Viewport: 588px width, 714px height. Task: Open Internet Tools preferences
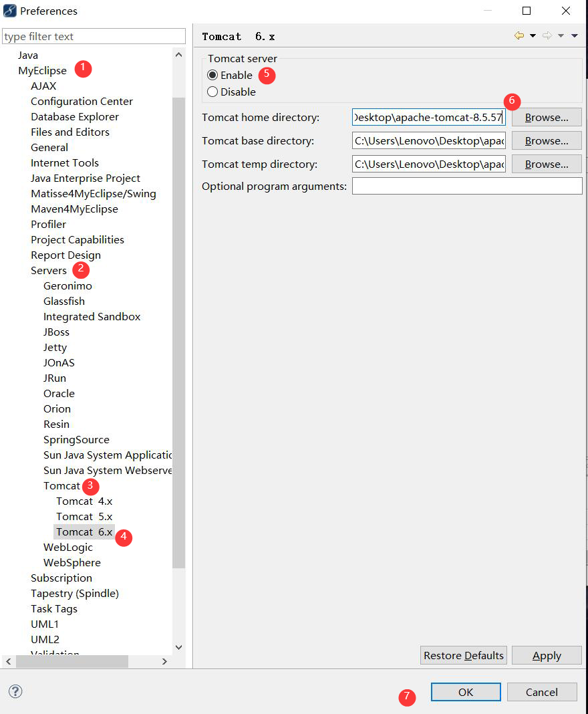[65, 162]
